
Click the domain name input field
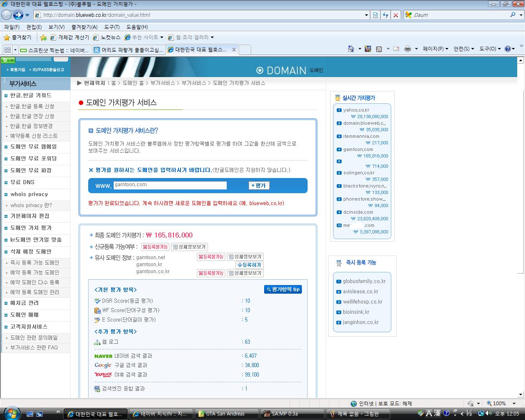click(x=170, y=185)
